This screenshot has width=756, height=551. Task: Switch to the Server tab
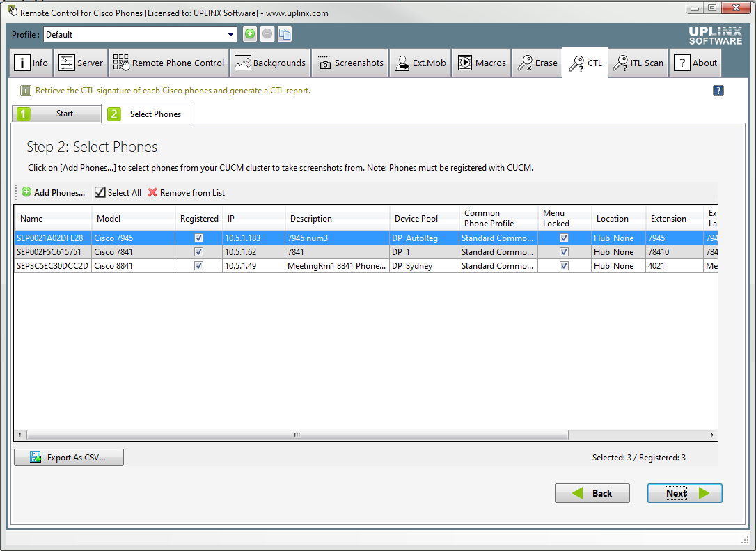click(81, 63)
